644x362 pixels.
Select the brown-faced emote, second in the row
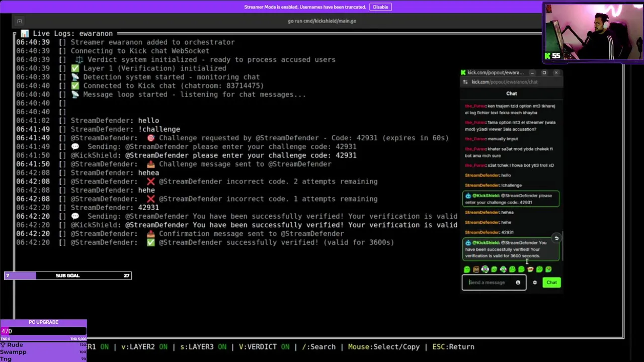[476, 269]
